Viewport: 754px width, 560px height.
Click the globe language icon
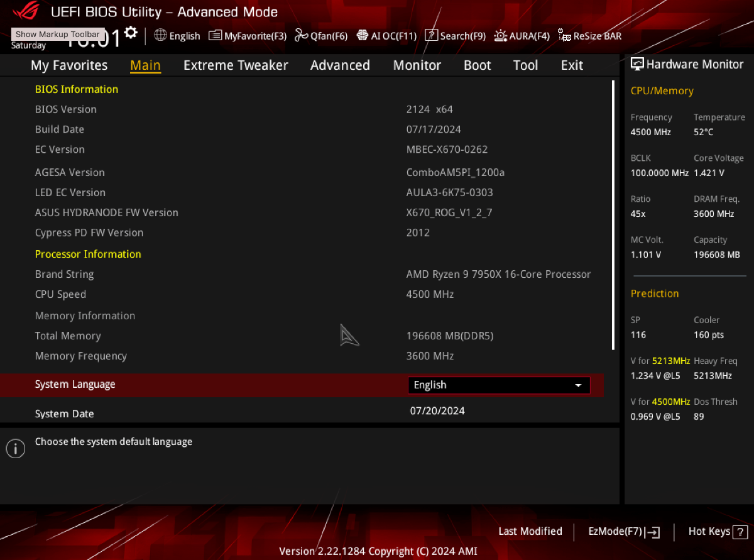[160, 35]
